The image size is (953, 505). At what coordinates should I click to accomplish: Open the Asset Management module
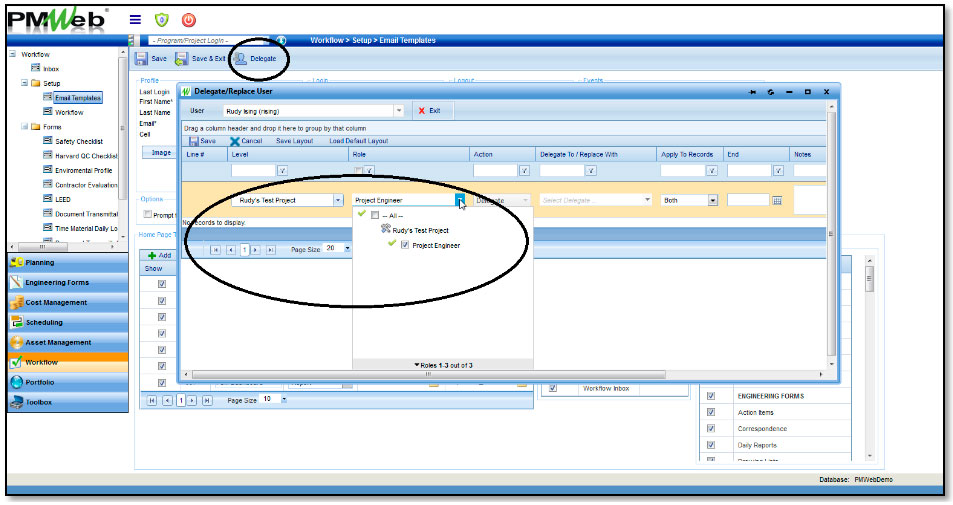click(67, 343)
